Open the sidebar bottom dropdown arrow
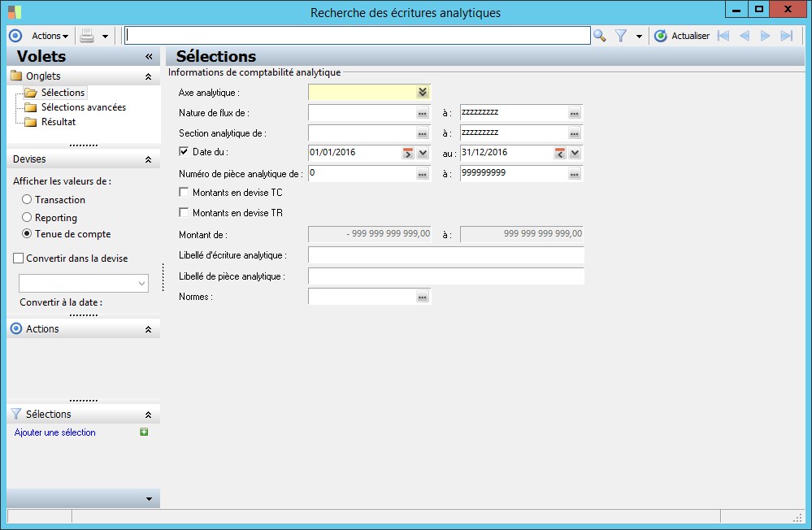The image size is (812, 530). point(149,499)
